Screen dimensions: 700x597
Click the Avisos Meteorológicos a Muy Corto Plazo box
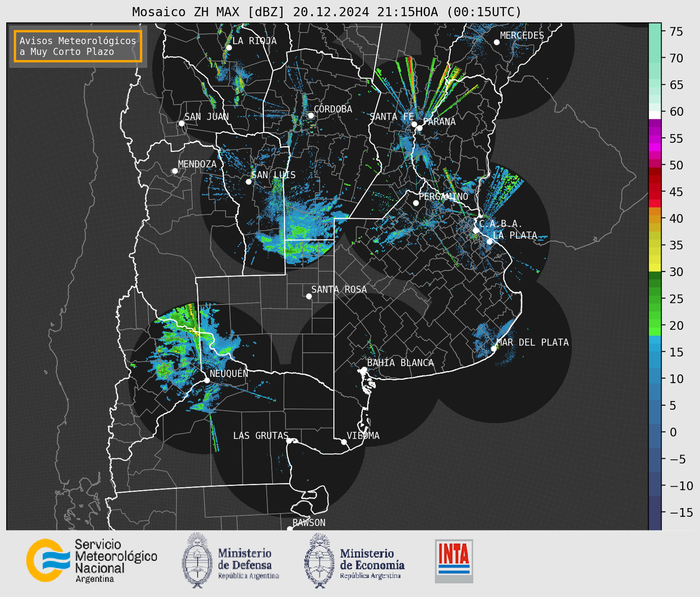(x=78, y=46)
